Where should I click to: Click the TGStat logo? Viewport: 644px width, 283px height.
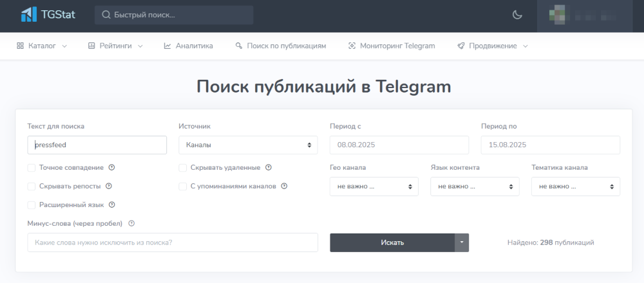click(48, 15)
